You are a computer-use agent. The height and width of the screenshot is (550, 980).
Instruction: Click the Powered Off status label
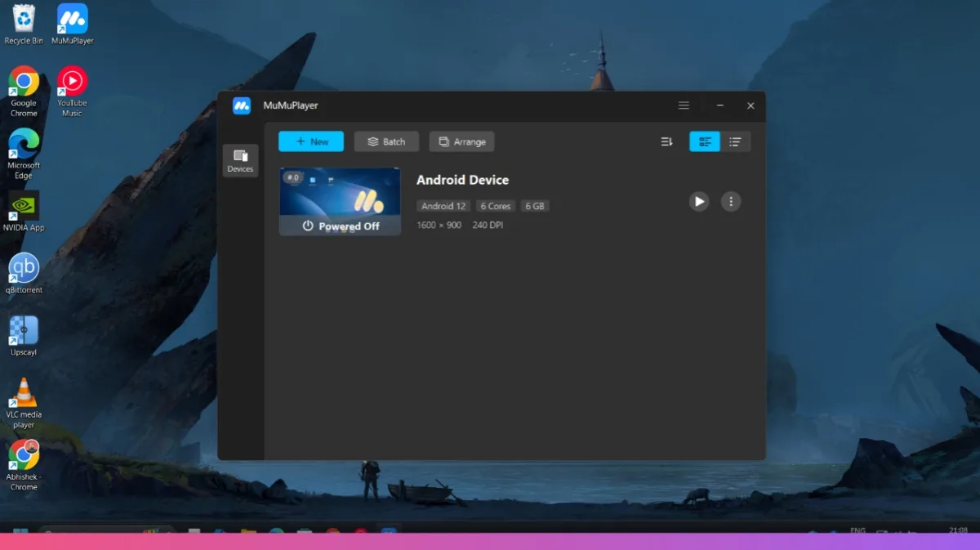pos(341,226)
